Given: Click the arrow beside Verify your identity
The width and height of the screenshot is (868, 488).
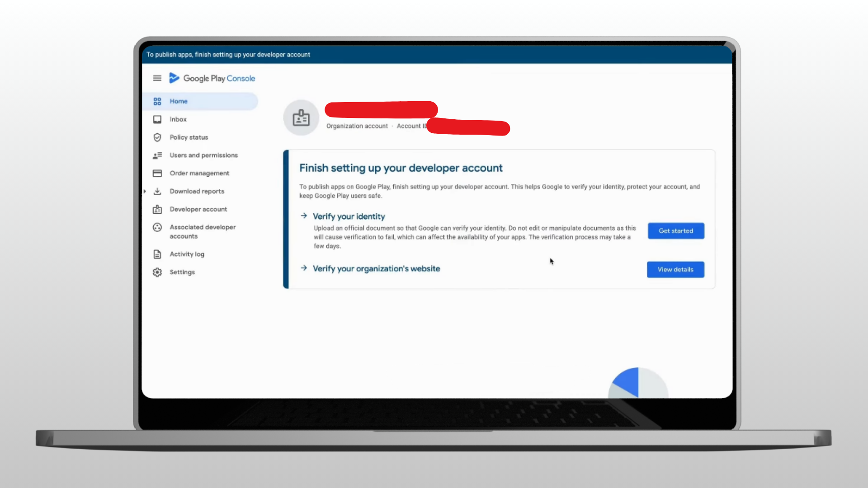Looking at the screenshot, I should (x=304, y=216).
